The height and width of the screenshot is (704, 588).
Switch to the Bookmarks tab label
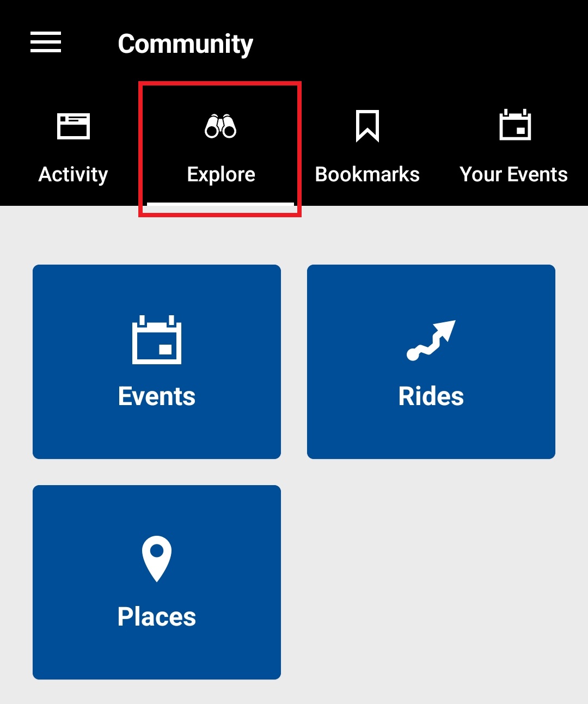click(x=367, y=174)
